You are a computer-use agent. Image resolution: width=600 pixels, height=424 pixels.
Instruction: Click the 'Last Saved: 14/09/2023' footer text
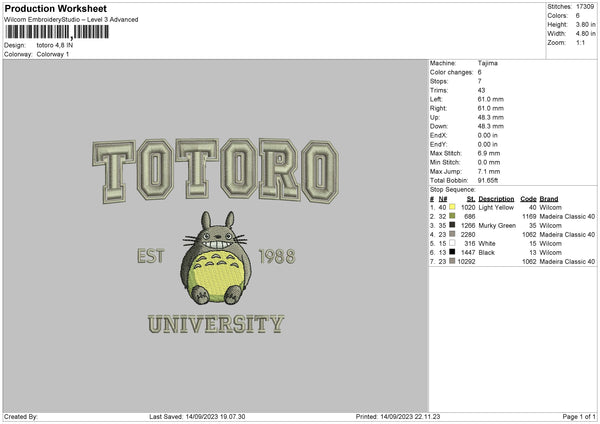(197, 416)
